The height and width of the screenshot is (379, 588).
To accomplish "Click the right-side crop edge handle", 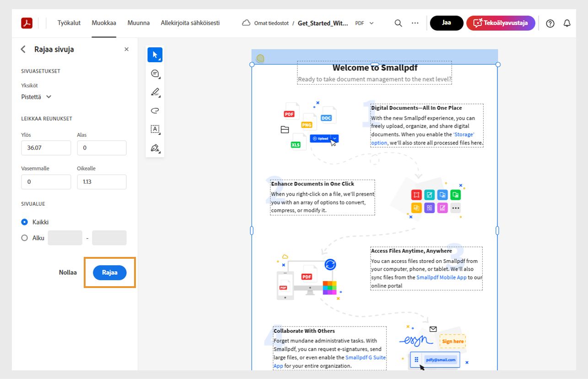I will (498, 231).
